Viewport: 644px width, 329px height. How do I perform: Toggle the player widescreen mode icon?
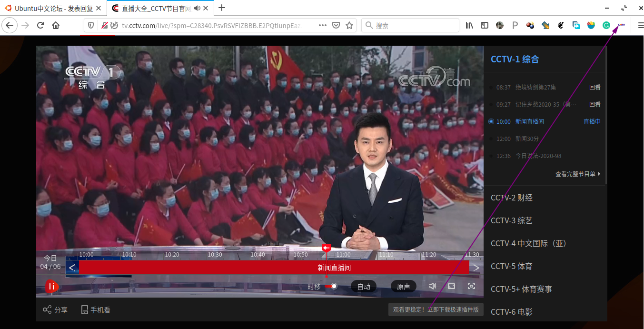coord(452,286)
